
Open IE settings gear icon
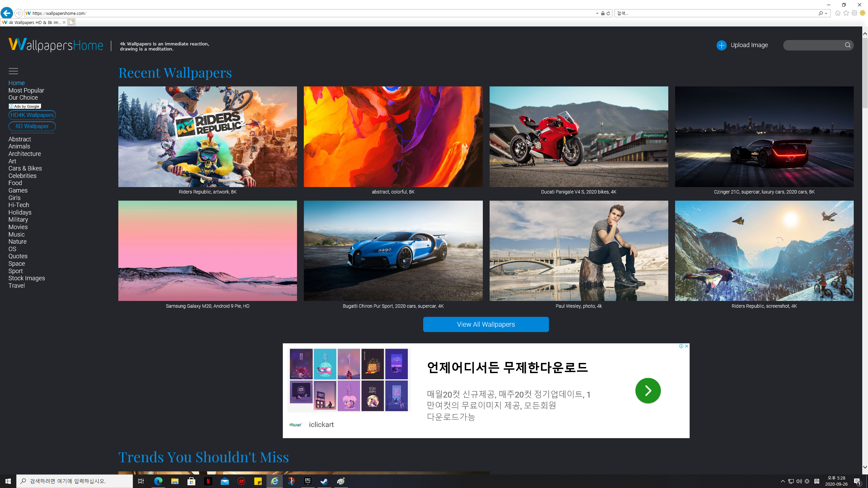854,13
